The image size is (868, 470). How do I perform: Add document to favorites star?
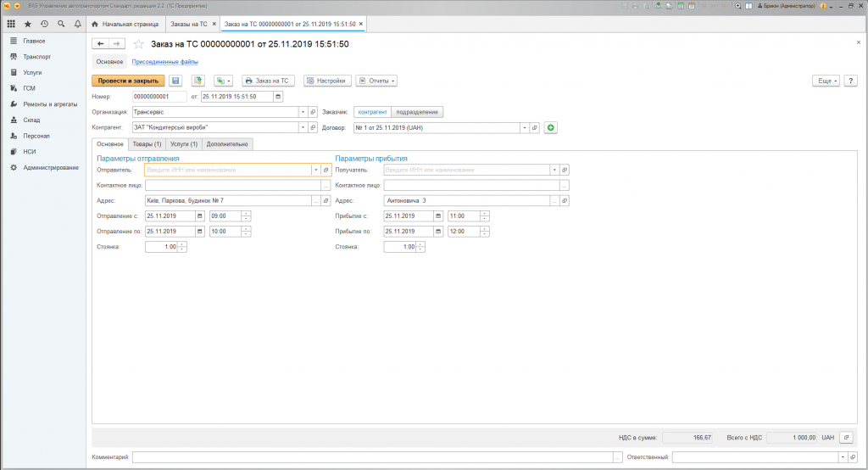139,44
